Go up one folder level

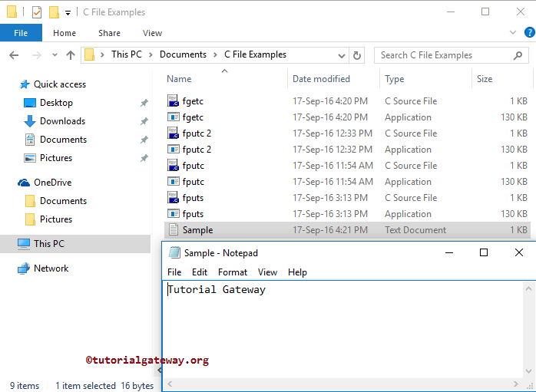click(x=71, y=55)
